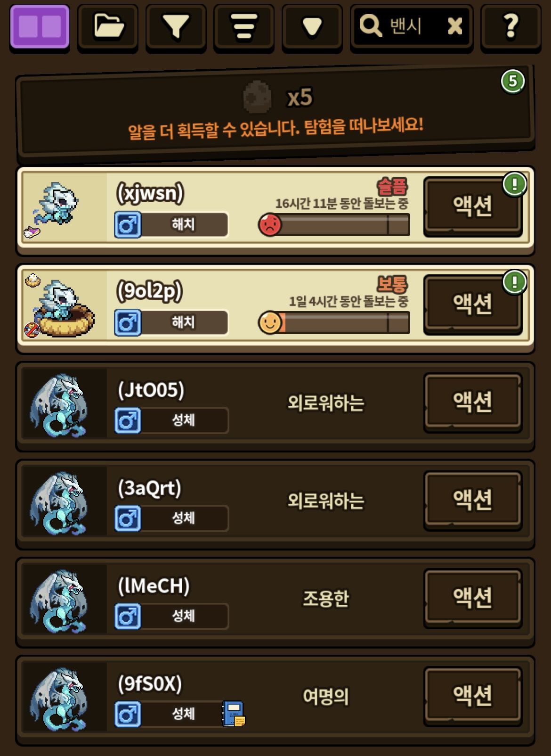This screenshot has height=756, width=551.
Task: Click 액션 button for dragon xjwsn
Action: coord(472,206)
